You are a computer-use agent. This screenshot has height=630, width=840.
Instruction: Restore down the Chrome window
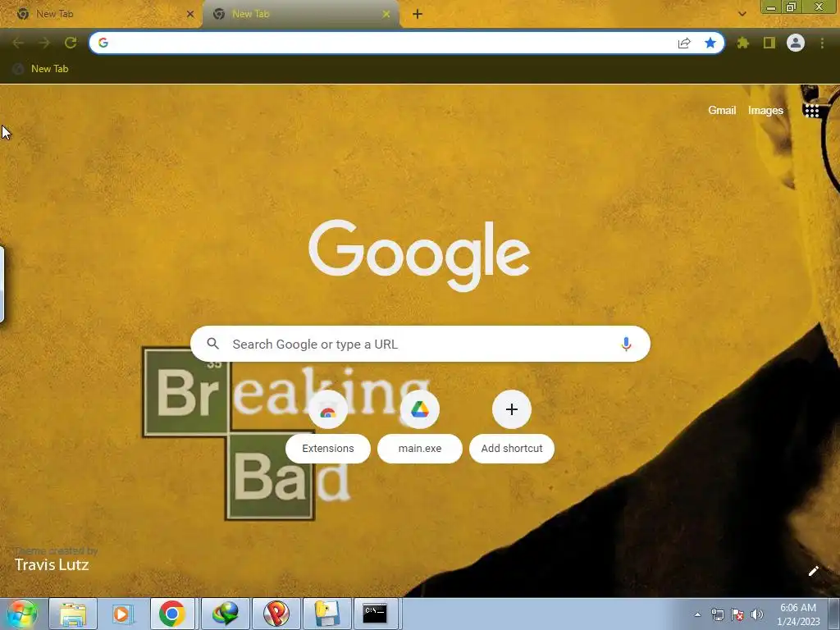pyautogui.click(x=791, y=7)
